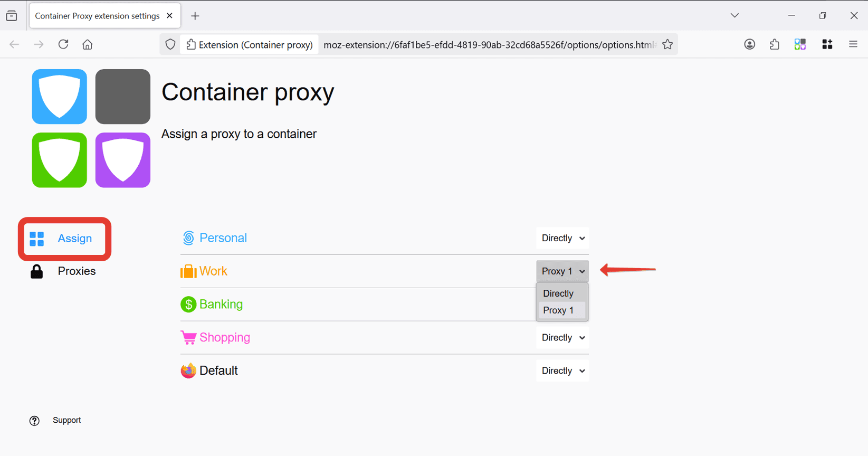Screen dimensions: 868x456
Task: Click the Container proxy page heading
Action: pos(248,92)
